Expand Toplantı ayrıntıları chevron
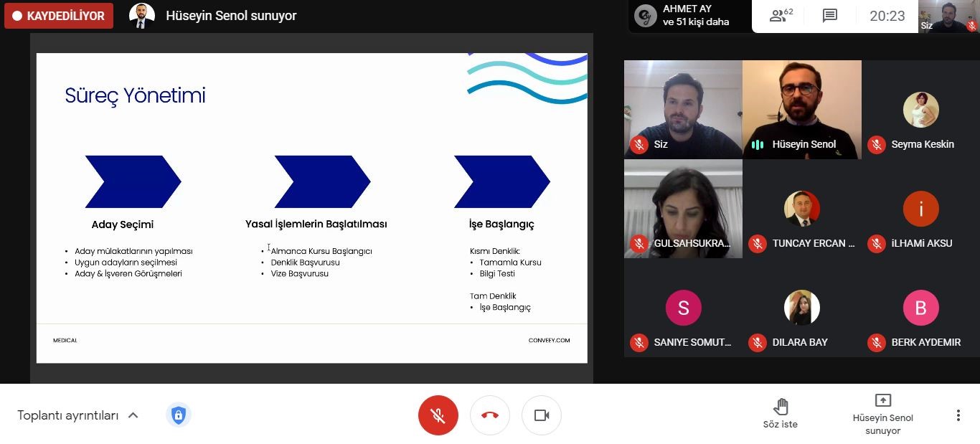The width and height of the screenshot is (980, 444). point(133,415)
